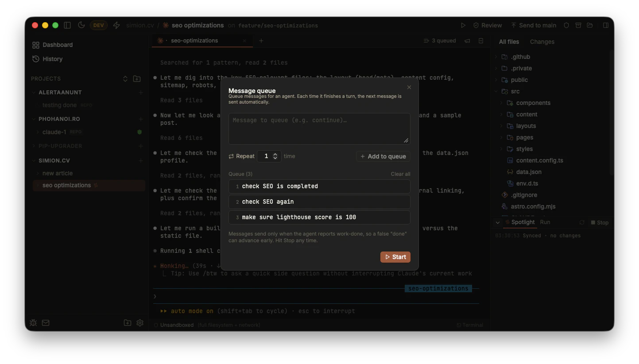This screenshot has height=364, width=639.
Task: Click the split pane icon right of the megaphone
Action: (x=481, y=41)
